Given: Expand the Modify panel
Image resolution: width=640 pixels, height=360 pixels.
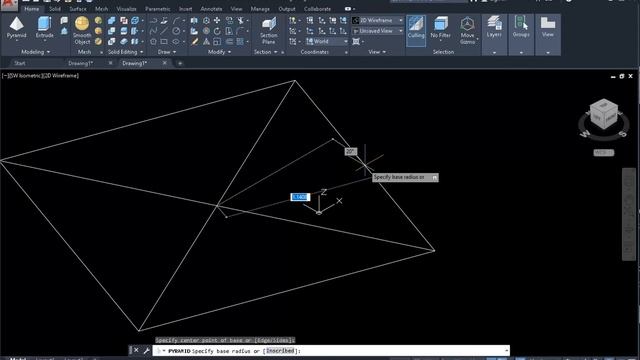Looking at the screenshot, I should point(219,52).
